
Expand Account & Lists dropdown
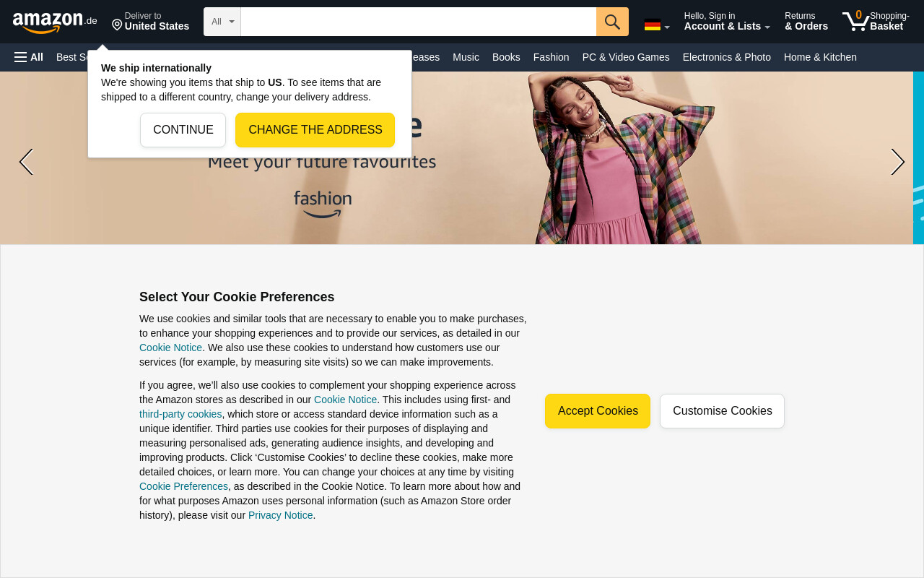pyautogui.click(x=727, y=21)
